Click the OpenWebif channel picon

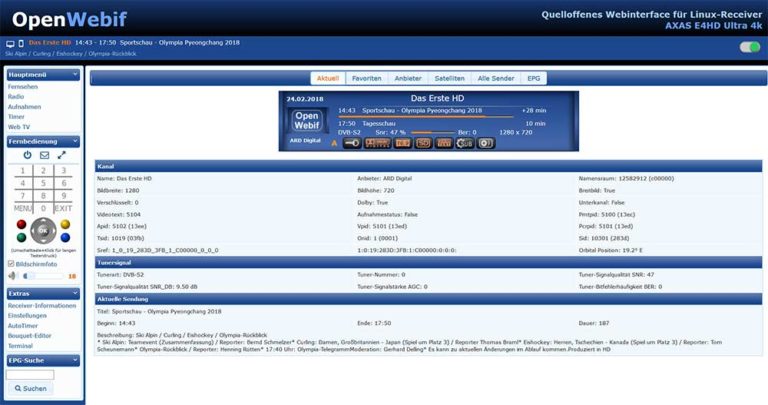[x=307, y=120]
